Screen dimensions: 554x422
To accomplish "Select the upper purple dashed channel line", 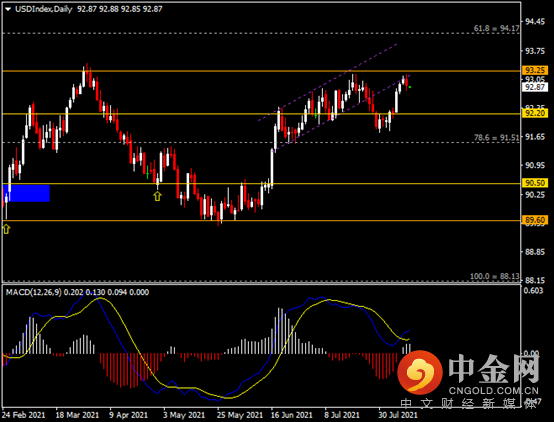I will 328,82.
